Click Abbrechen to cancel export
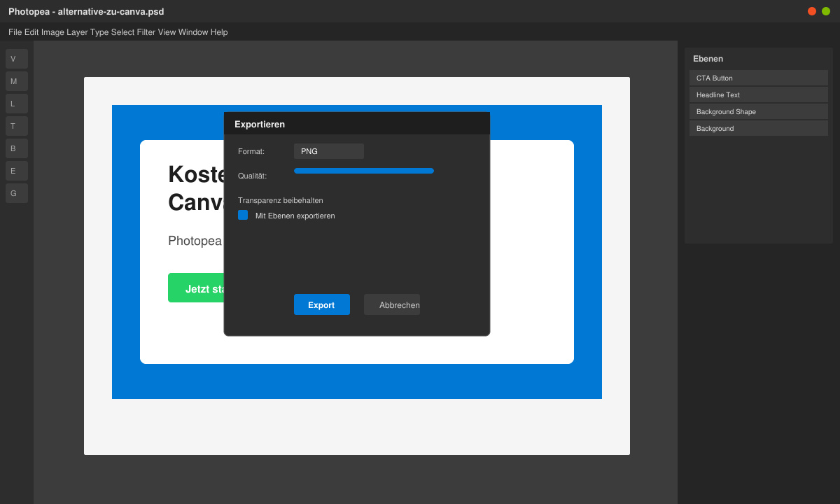Image resolution: width=840 pixels, height=504 pixels. [392, 304]
